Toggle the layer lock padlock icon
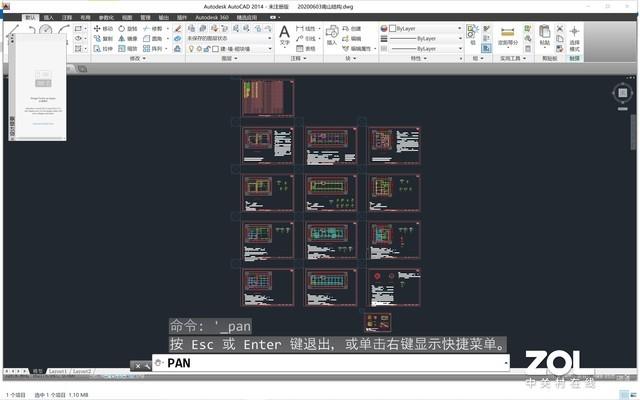Viewport: 640px width, 400px height. point(207,49)
